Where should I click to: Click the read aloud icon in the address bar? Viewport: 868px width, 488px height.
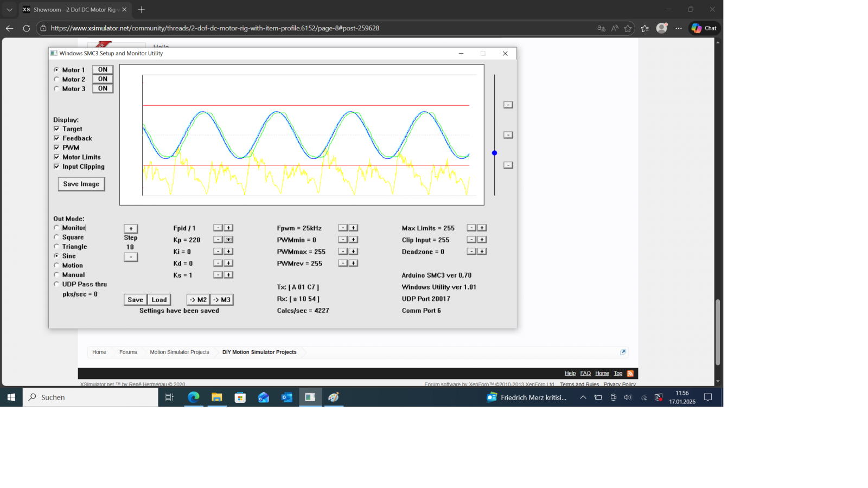point(615,28)
